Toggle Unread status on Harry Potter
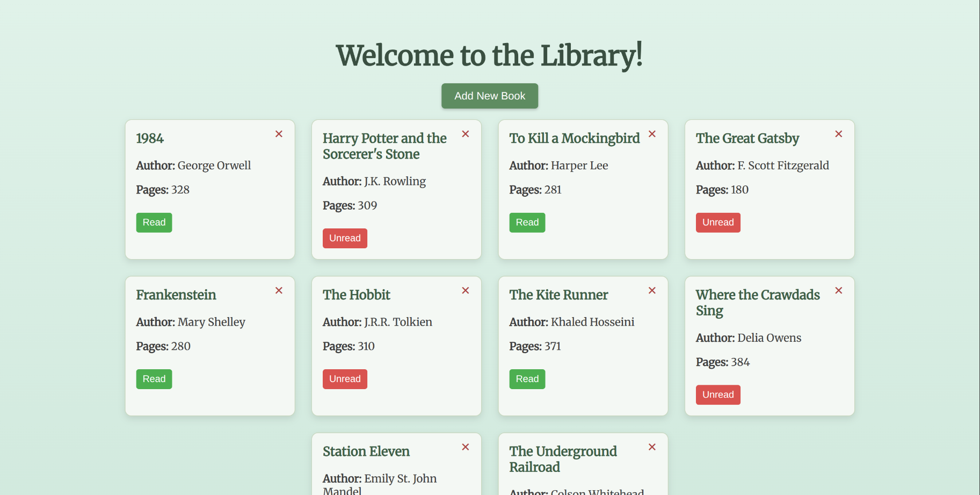Screen dimensions: 980x495 point(345,238)
